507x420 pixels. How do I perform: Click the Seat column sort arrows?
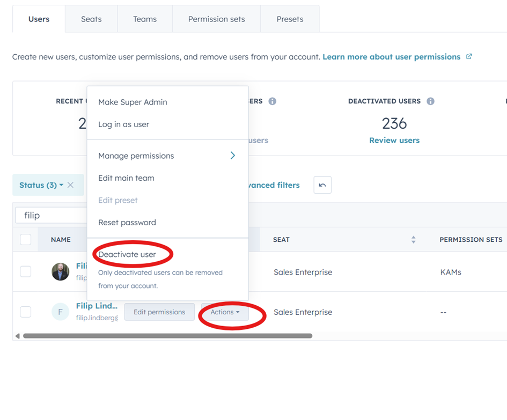(413, 240)
